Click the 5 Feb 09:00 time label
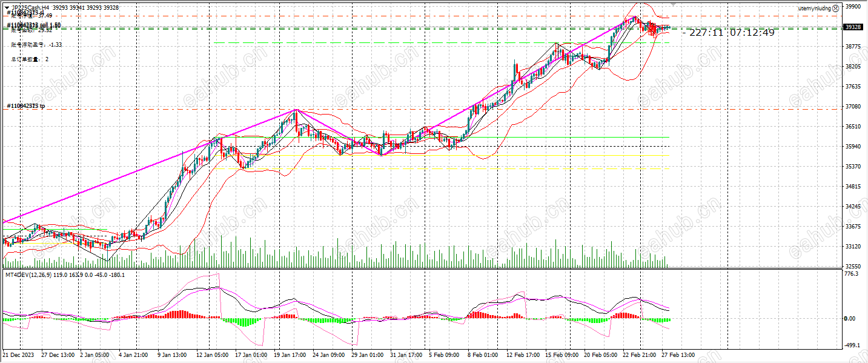This screenshot has height=363, width=868. coord(444,355)
